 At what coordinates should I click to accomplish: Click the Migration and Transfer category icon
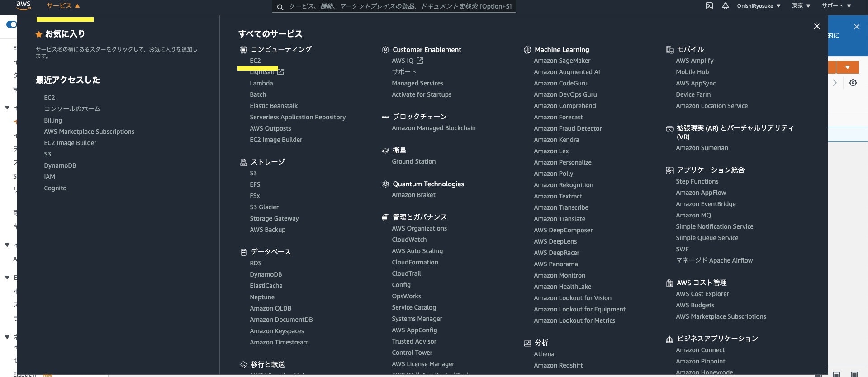click(243, 365)
